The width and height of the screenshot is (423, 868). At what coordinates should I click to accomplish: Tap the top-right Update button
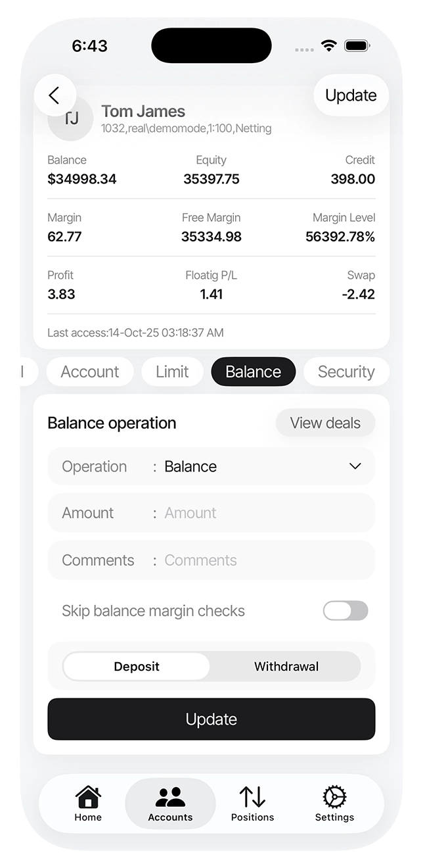point(351,96)
